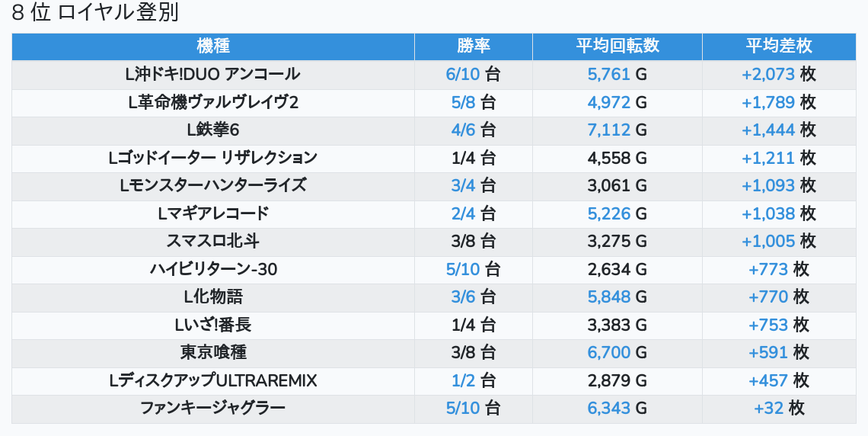The width and height of the screenshot is (868, 436).
Task: Click the Lマギアレコード machine name
Action: click(x=212, y=213)
